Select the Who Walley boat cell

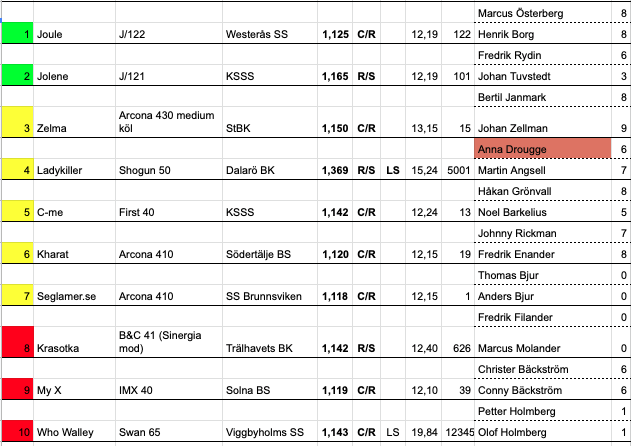(72, 433)
